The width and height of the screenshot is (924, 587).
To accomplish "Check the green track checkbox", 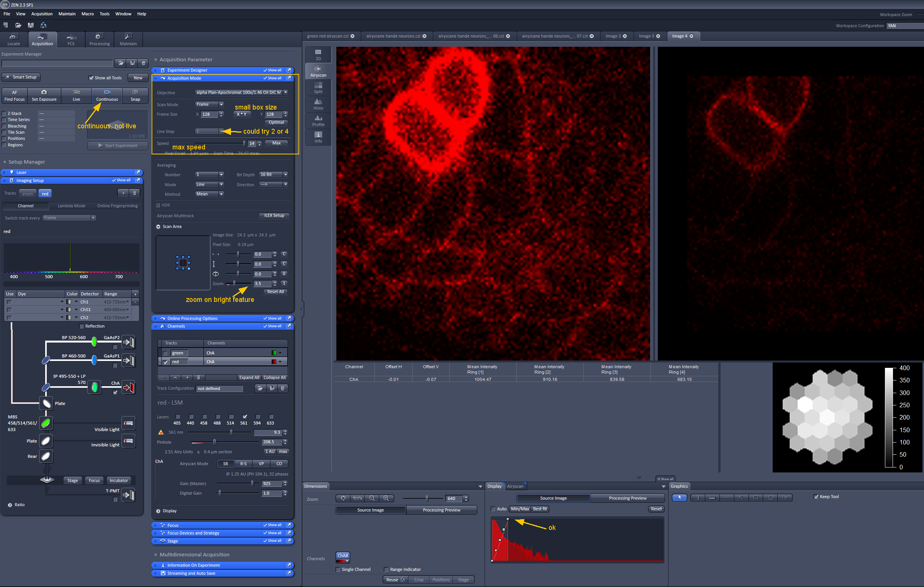I will point(165,353).
